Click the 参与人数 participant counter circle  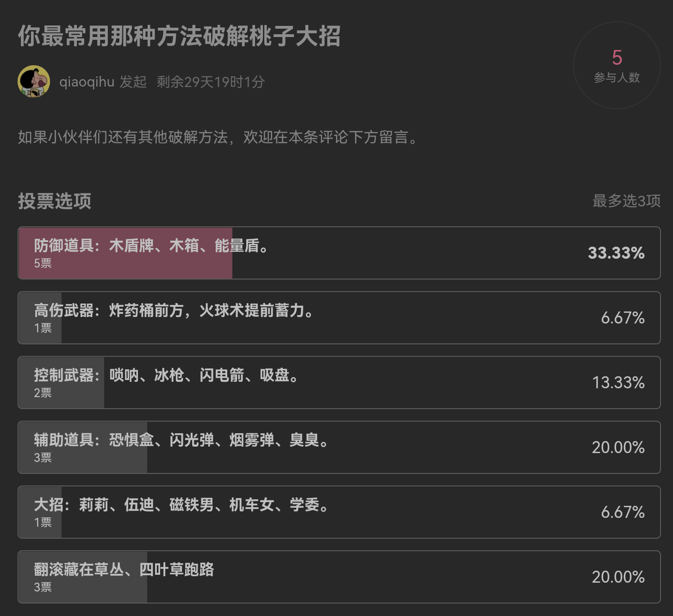coord(617,65)
